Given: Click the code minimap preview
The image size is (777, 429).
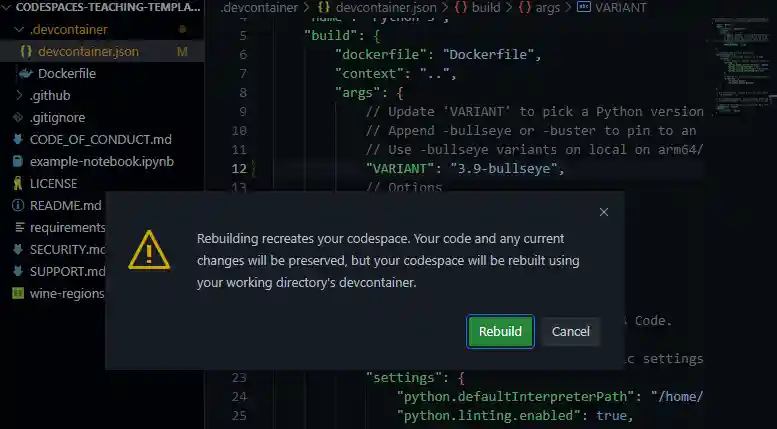Looking at the screenshot, I should click(x=743, y=64).
